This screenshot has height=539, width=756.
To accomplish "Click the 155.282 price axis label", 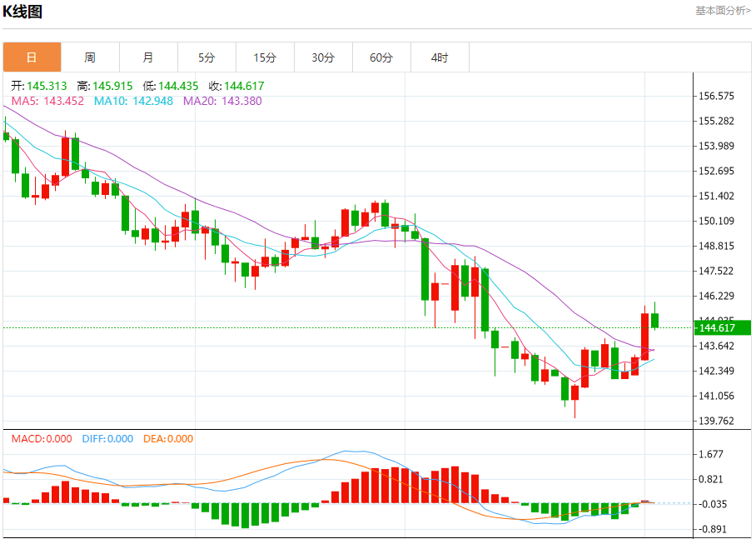I will [x=717, y=121].
